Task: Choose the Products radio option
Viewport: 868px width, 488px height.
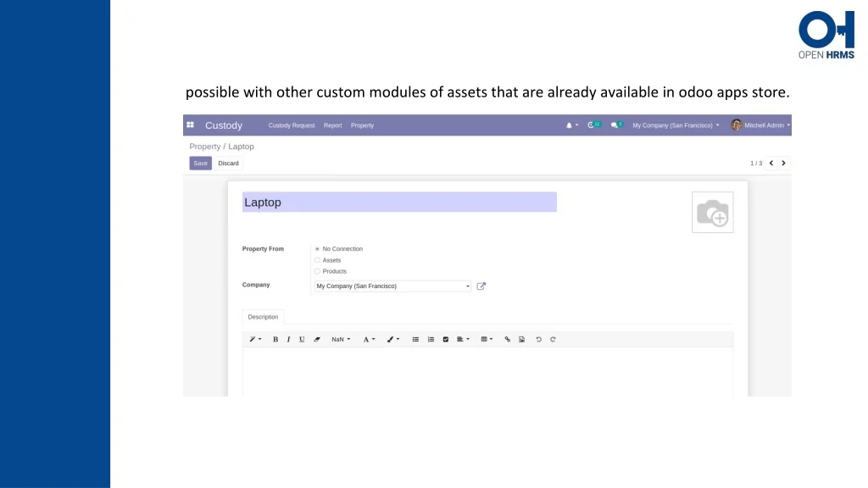Action: (317, 271)
